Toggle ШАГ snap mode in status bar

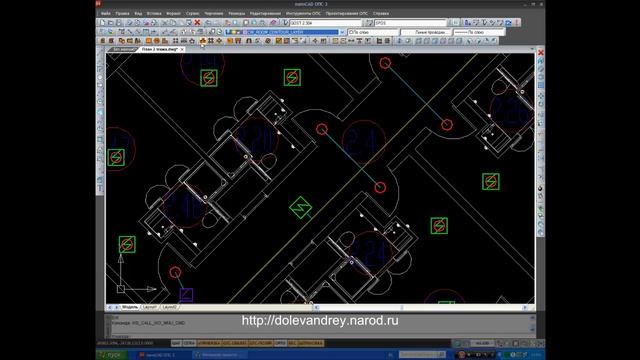click(x=176, y=343)
